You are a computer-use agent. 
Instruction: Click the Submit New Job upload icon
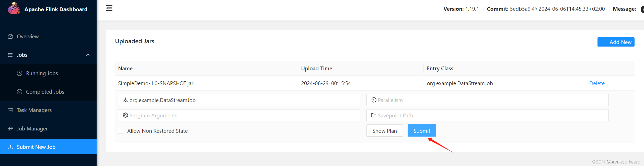10,147
